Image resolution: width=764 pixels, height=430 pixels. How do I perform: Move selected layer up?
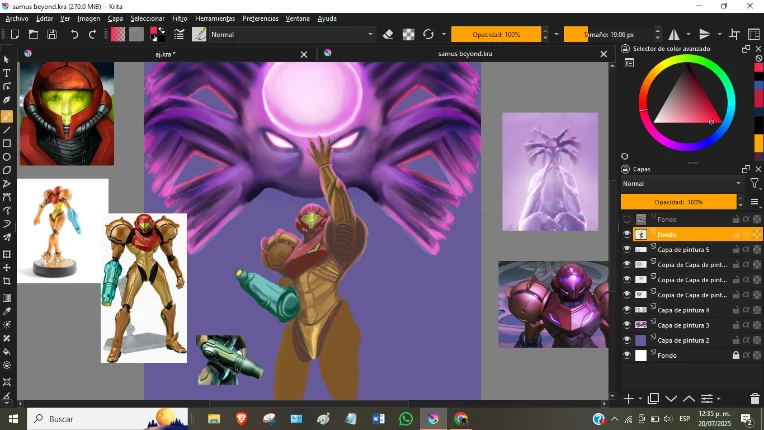coord(688,399)
